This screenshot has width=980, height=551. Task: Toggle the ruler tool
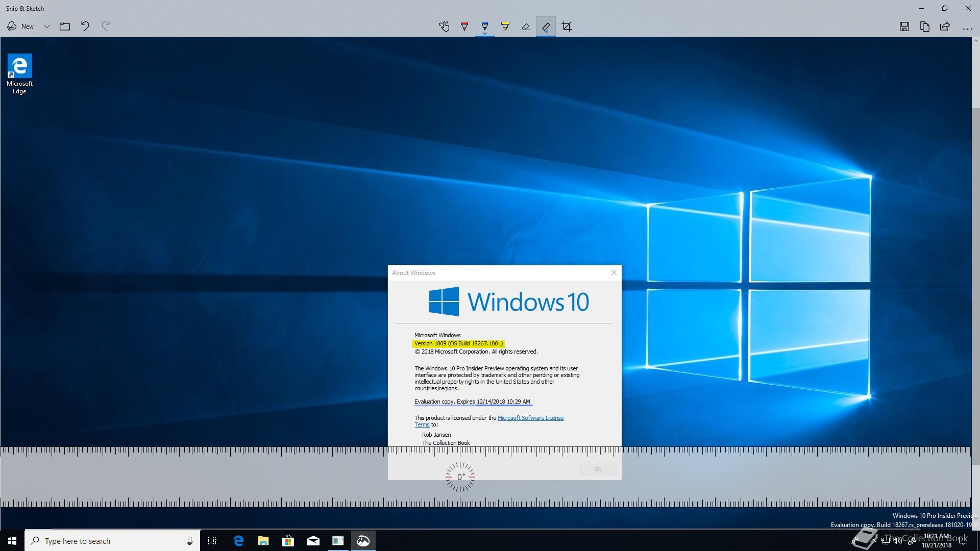click(x=546, y=27)
